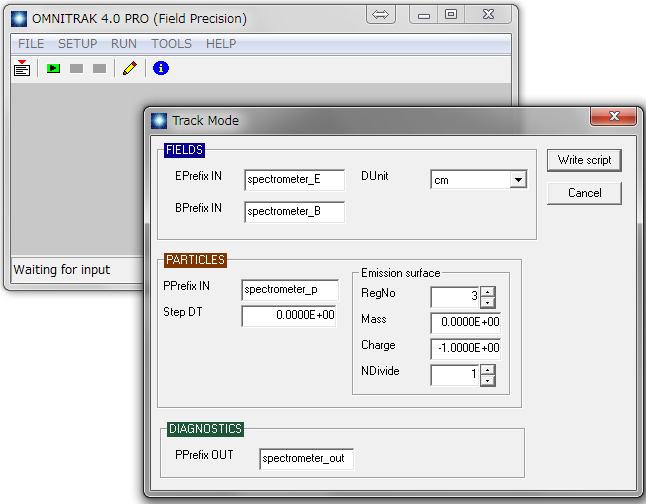646x504 pixels.
Task: Click the EPrefix IN field
Action: click(295, 180)
